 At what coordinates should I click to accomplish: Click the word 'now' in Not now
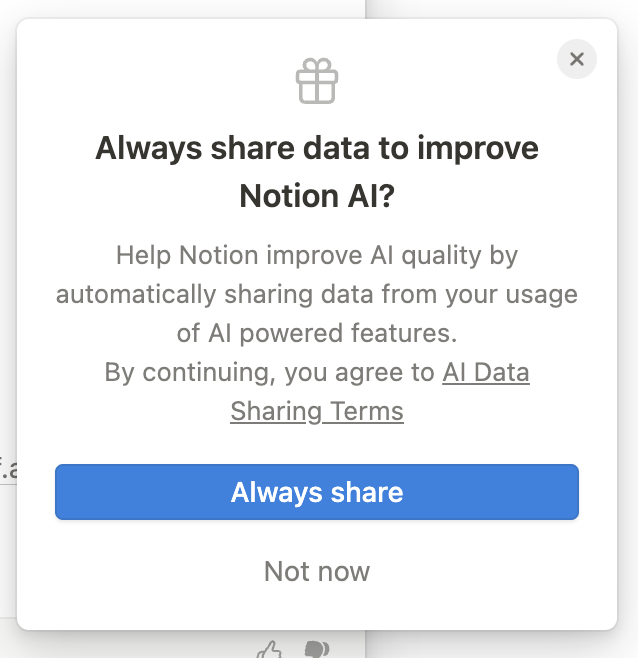point(342,571)
